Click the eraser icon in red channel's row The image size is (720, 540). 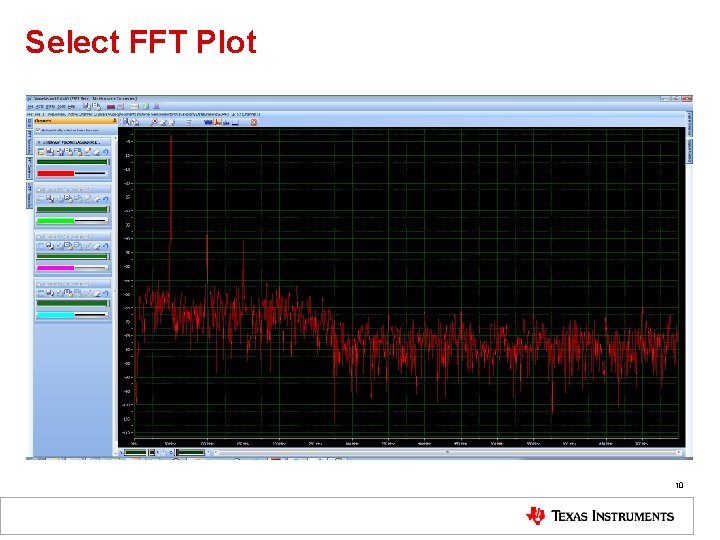coord(97,152)
